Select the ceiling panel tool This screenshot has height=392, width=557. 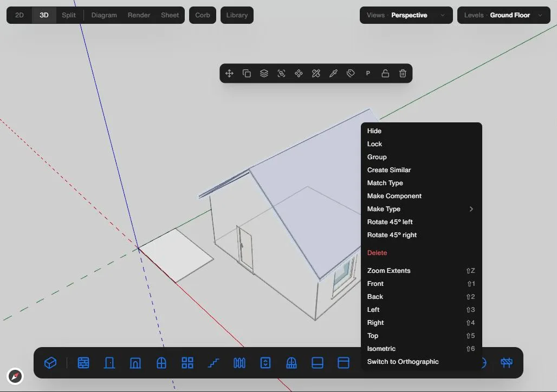(343, 363)
